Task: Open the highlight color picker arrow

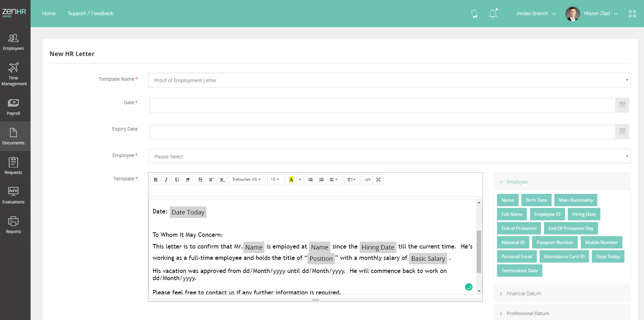Action: point(300,179)
